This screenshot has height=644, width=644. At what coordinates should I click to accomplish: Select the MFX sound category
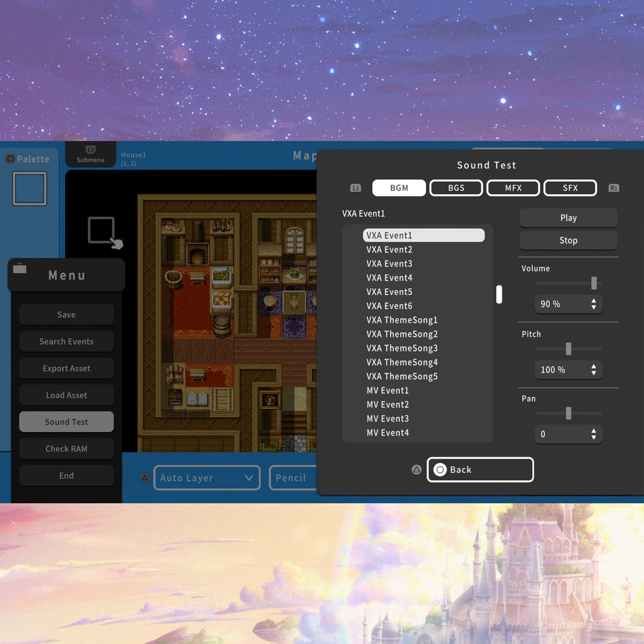click(513, 187)
